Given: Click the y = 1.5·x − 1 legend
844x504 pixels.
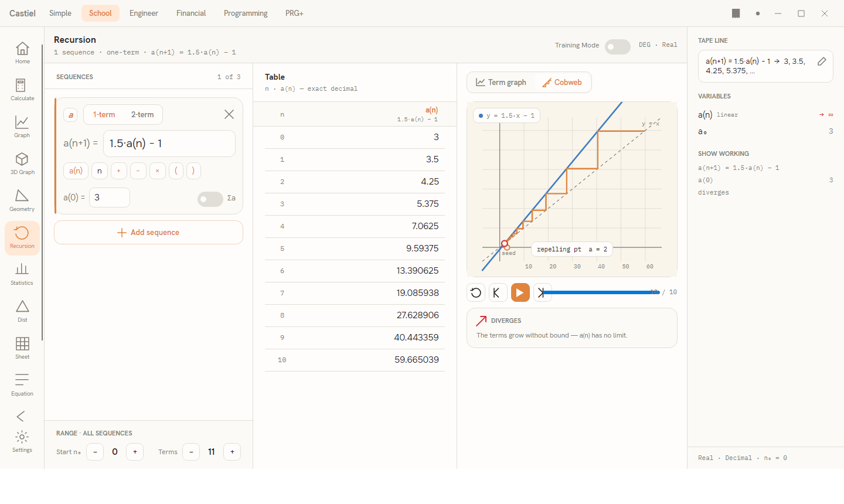Looking at the screenshot, I should pos(506,115).
